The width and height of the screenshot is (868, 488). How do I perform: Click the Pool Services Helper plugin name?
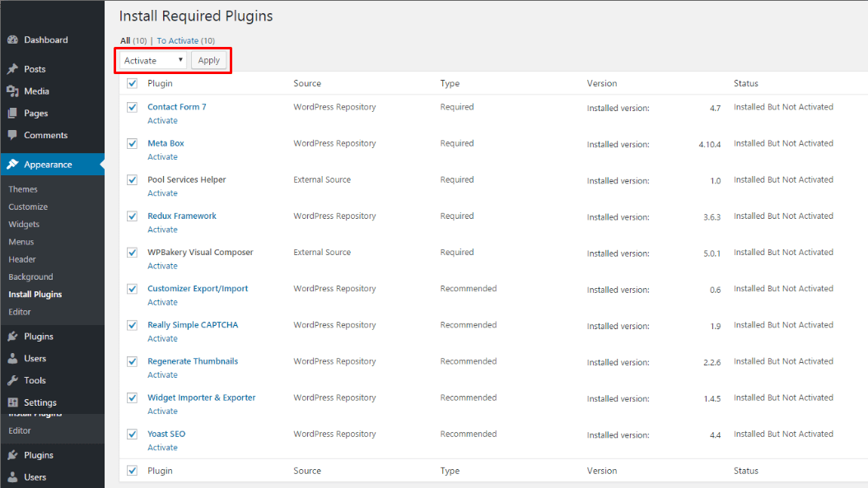click(187, 180)
